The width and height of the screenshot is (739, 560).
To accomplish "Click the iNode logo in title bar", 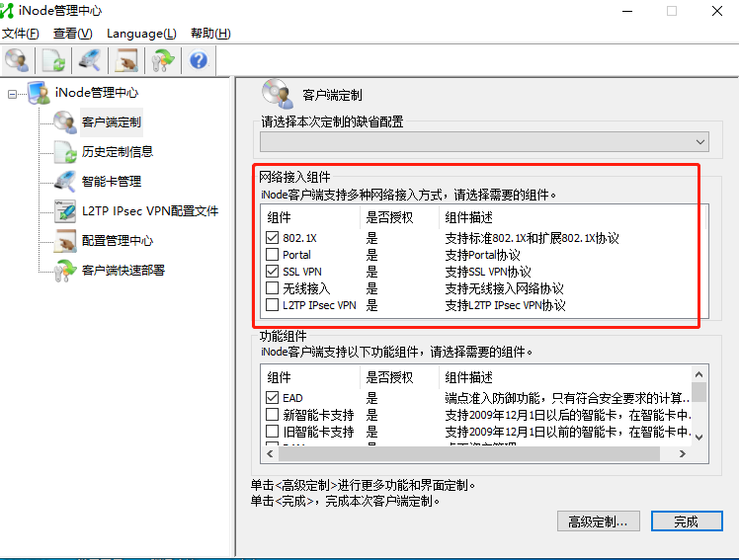I will pyautogui.click(x=7, y=11).
